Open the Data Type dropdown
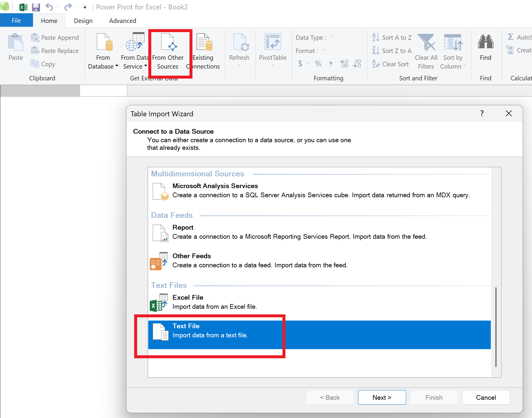Screen dimensions: 532x418 (332, 37)
